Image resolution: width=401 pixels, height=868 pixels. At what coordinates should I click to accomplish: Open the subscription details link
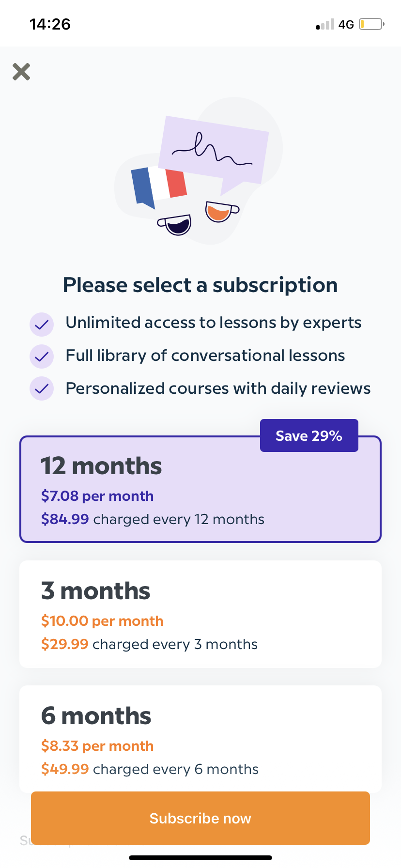83,841
